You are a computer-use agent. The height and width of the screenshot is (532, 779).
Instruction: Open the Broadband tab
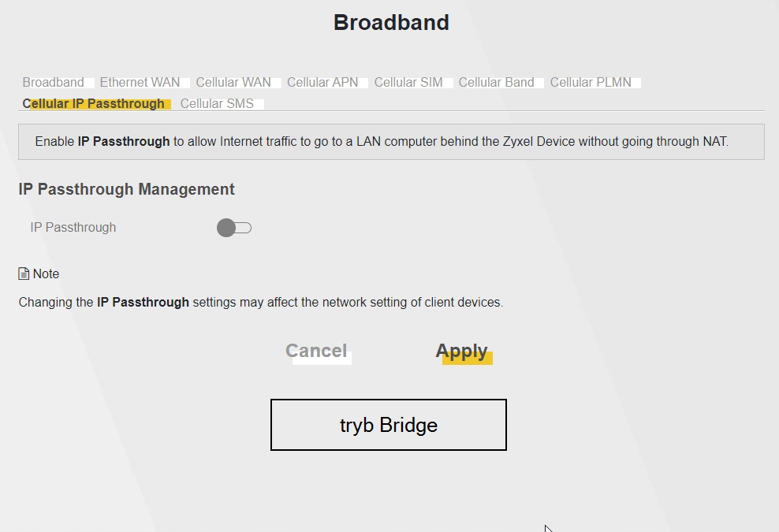pos(54,83)
